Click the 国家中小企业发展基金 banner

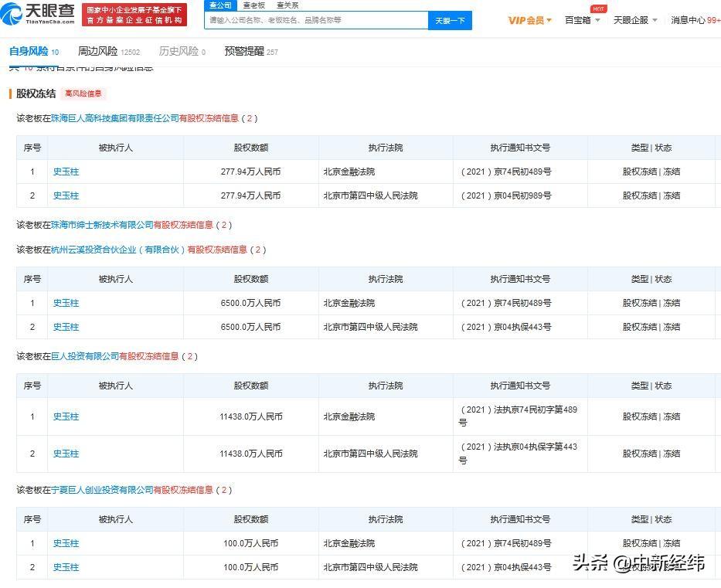click(x=136, y=15)
